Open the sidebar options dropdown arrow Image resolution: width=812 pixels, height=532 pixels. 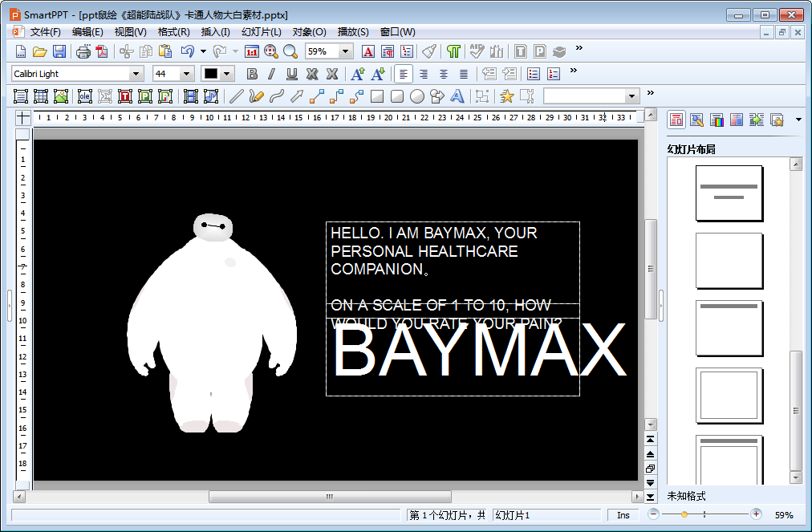pos(798,120)
